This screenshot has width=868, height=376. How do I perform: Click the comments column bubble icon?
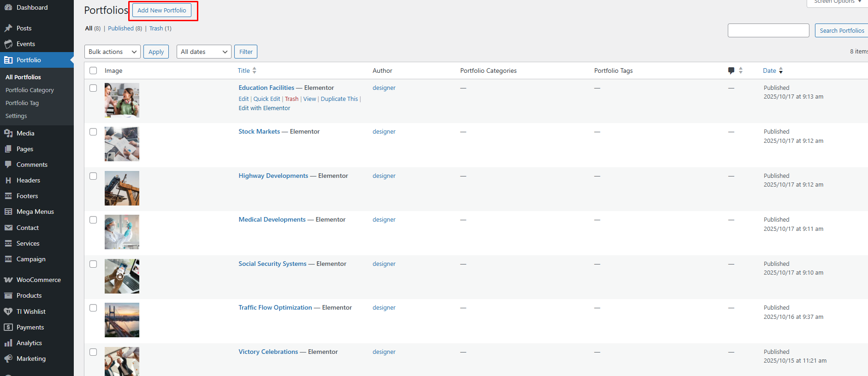[731, 70]
